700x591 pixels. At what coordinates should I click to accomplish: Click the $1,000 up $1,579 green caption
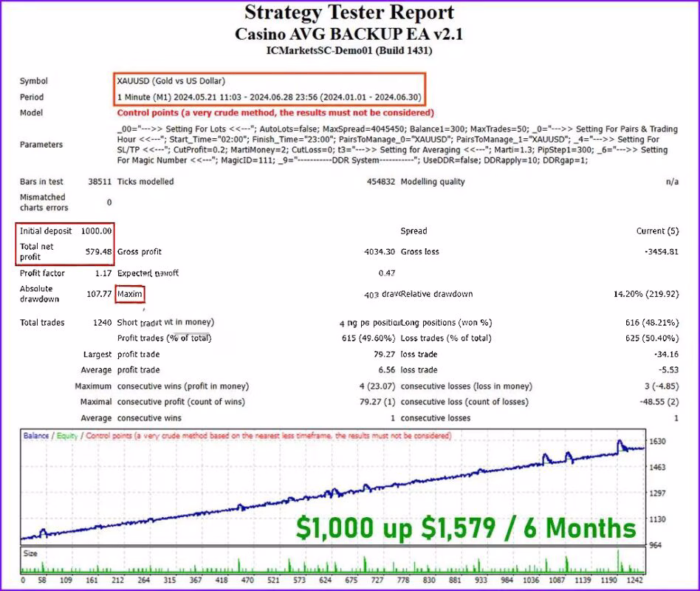point(466,528)
